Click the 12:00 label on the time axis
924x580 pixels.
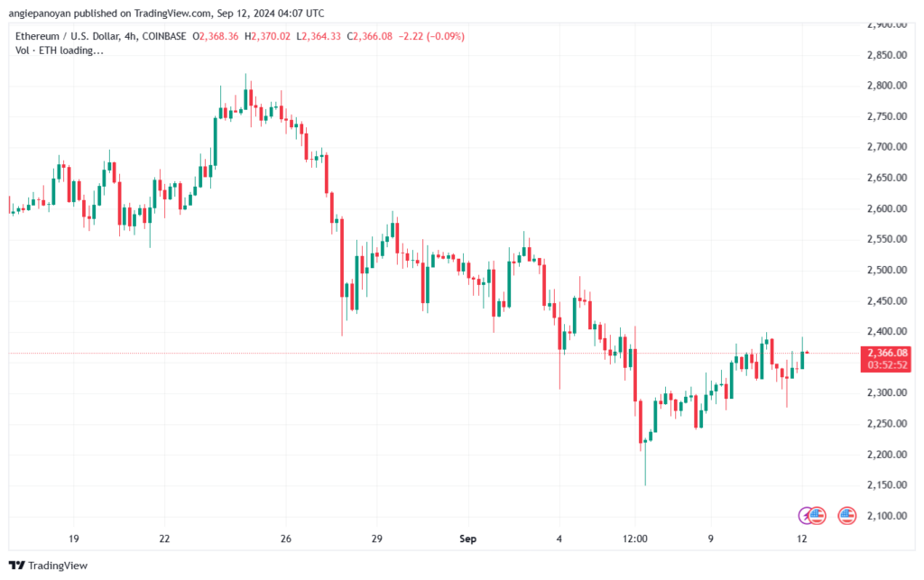634,539
